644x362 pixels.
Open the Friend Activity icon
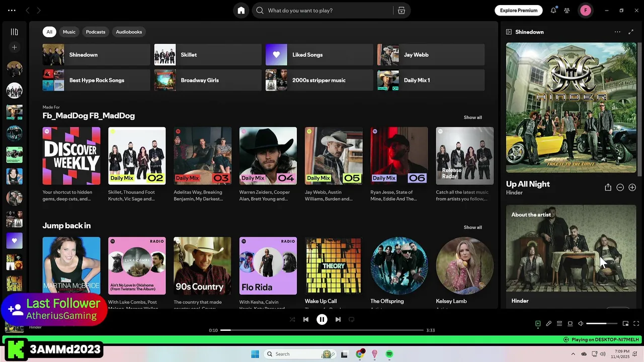[x=567, y=10]
